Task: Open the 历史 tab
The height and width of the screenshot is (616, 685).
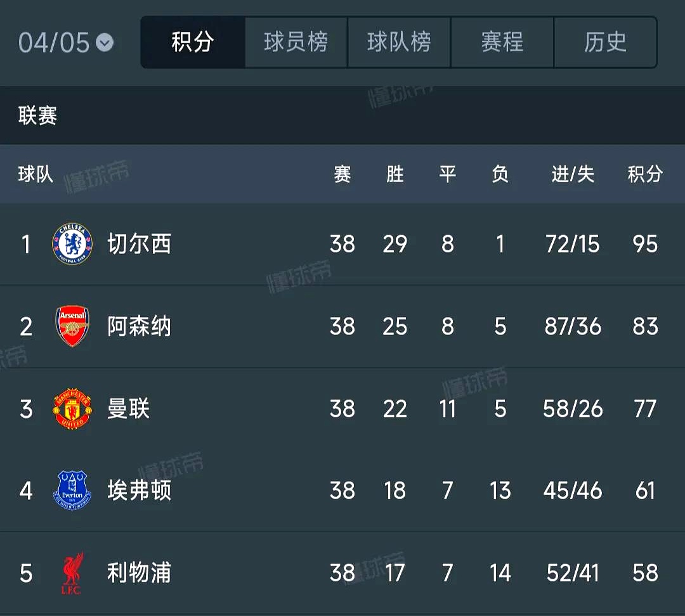Action: (605, 42)
